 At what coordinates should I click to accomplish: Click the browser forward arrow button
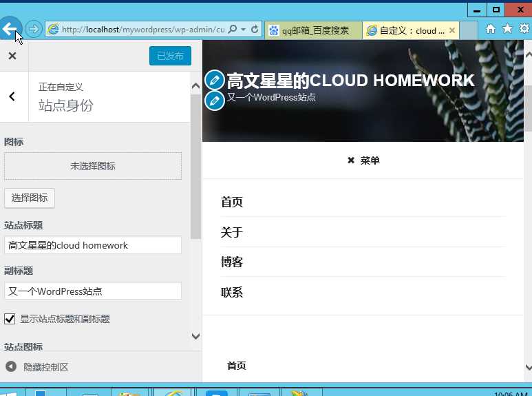pos(34,29)
